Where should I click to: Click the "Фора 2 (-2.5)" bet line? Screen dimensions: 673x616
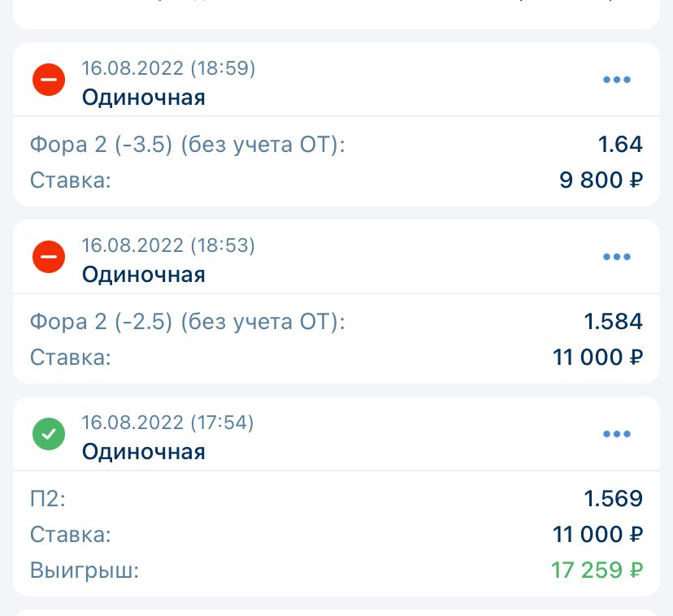click(x=188, y=323)
